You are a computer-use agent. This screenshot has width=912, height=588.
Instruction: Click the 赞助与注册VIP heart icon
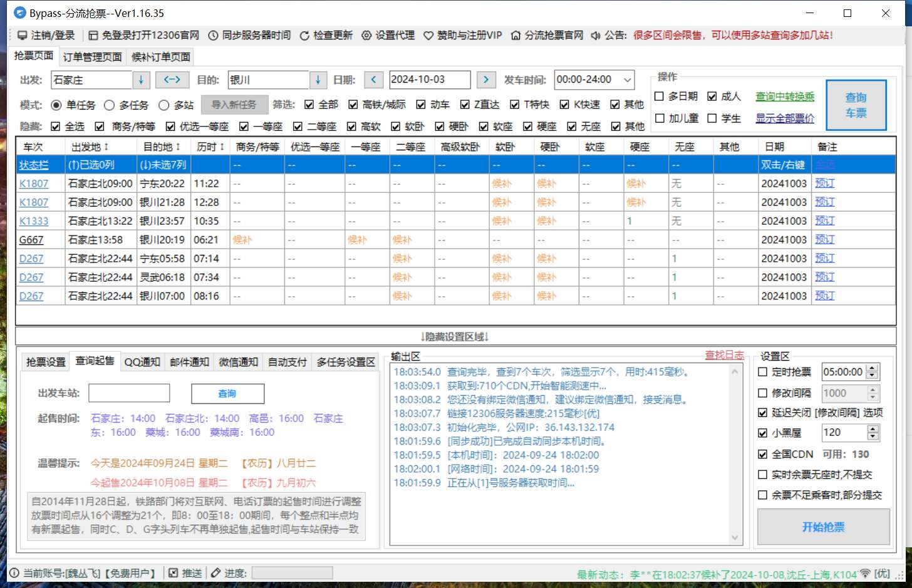click(428, 36)
